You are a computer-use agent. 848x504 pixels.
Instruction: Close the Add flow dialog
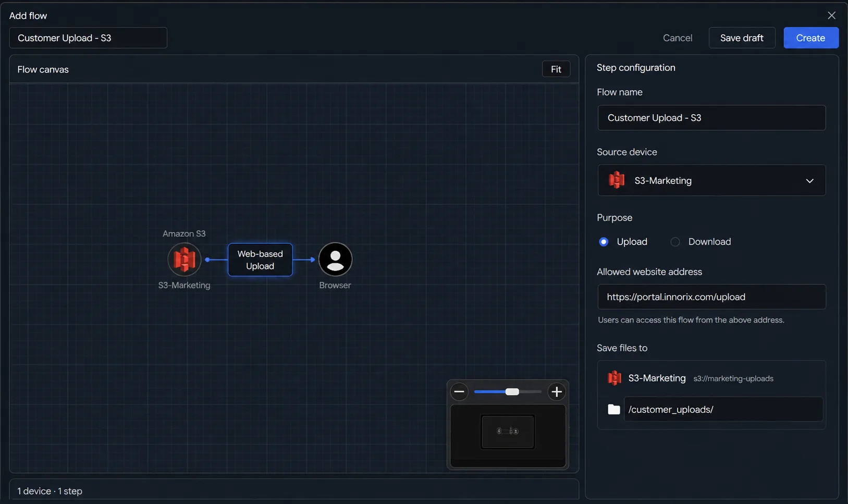[x=831, y=16]
